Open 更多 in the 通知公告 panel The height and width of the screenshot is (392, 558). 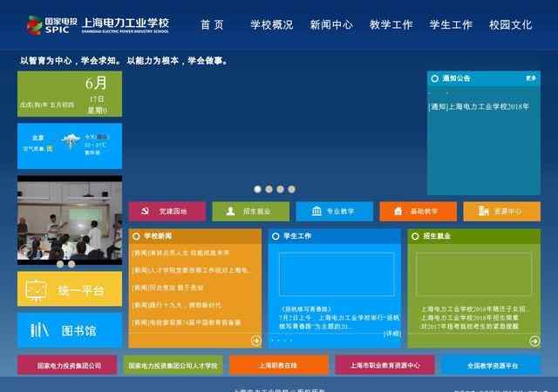coord(531,78)
